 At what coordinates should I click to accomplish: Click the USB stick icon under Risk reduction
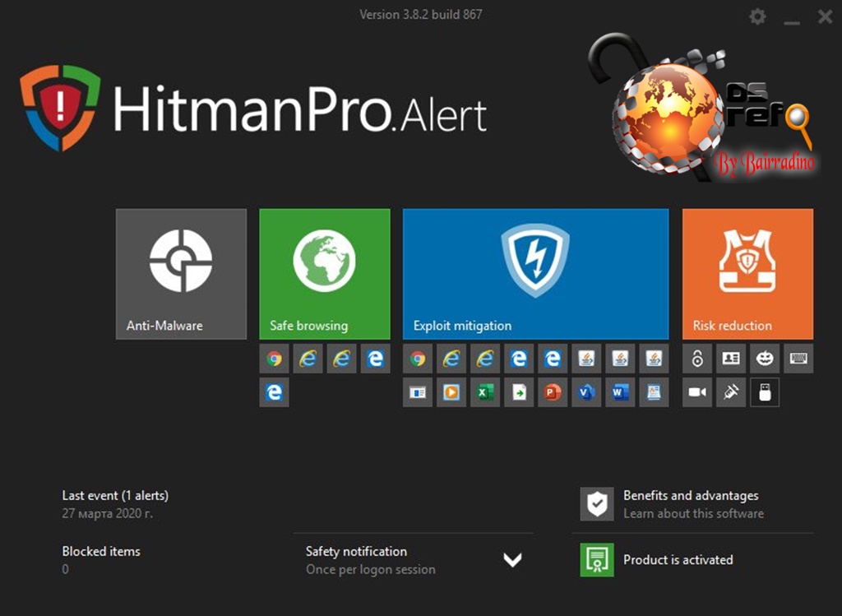coord(765,392)
